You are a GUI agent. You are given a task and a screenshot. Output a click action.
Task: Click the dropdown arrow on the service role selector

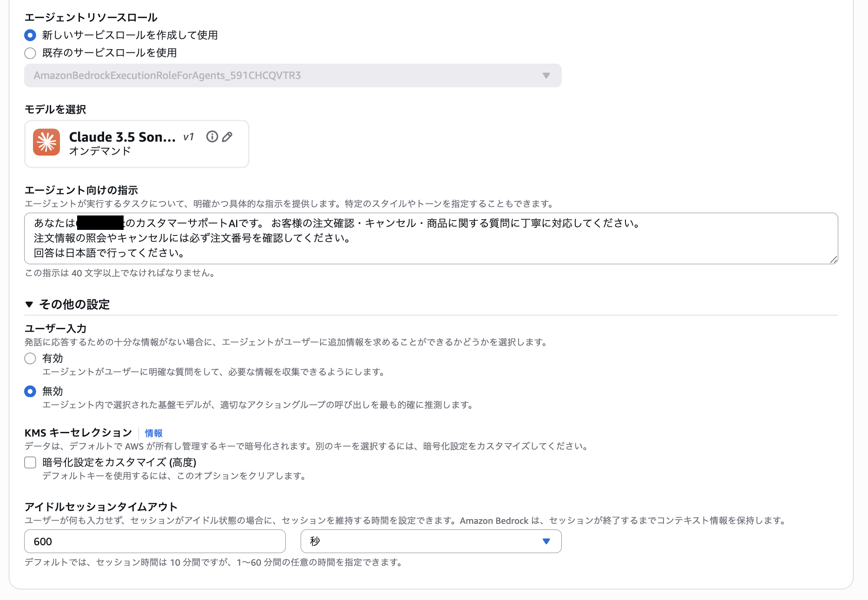click(x=547, y=75)
